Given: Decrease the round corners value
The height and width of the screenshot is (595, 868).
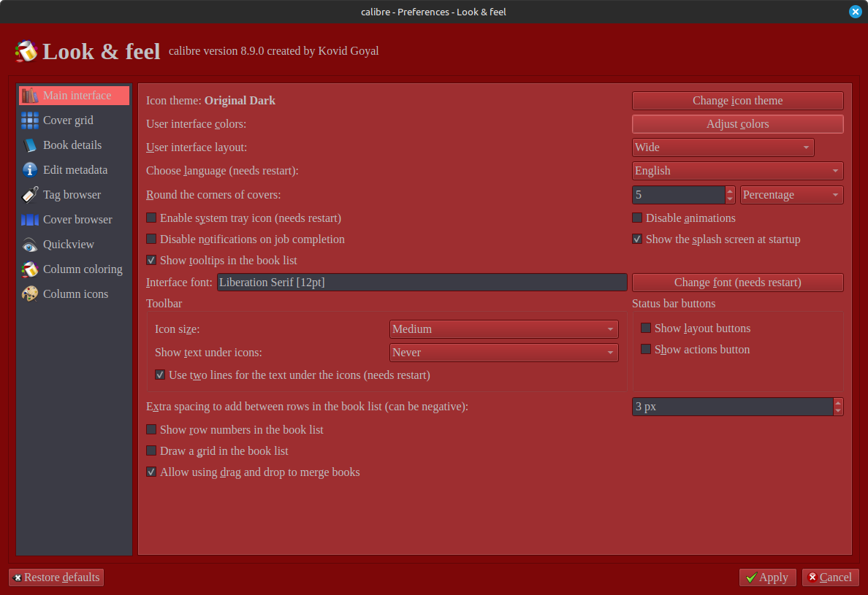Looking at the screenshot, I should (730, 199).
